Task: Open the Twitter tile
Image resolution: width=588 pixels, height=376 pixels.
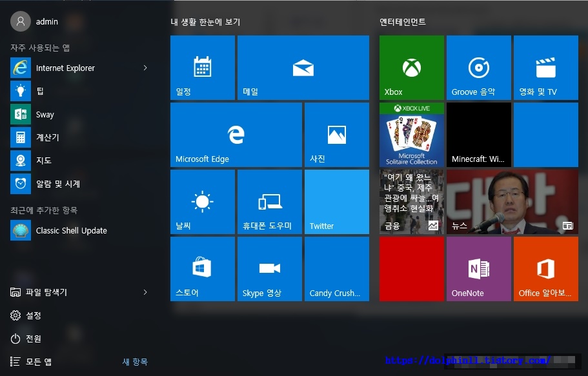Action: (x=337, y=202)
